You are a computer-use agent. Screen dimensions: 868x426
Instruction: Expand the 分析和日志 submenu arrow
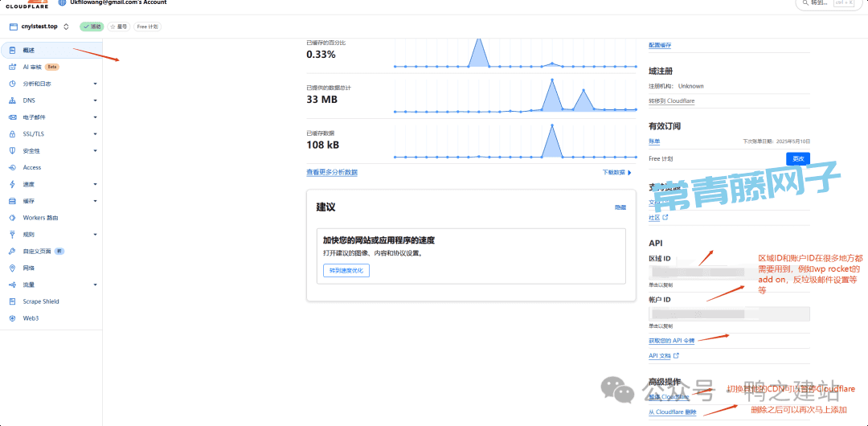tap(95, 84)
